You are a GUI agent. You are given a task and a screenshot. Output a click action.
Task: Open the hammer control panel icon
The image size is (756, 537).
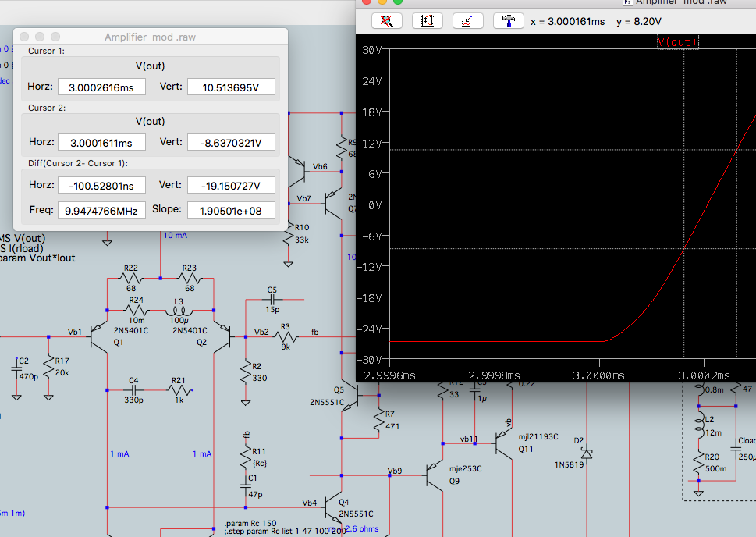point(508,21)
